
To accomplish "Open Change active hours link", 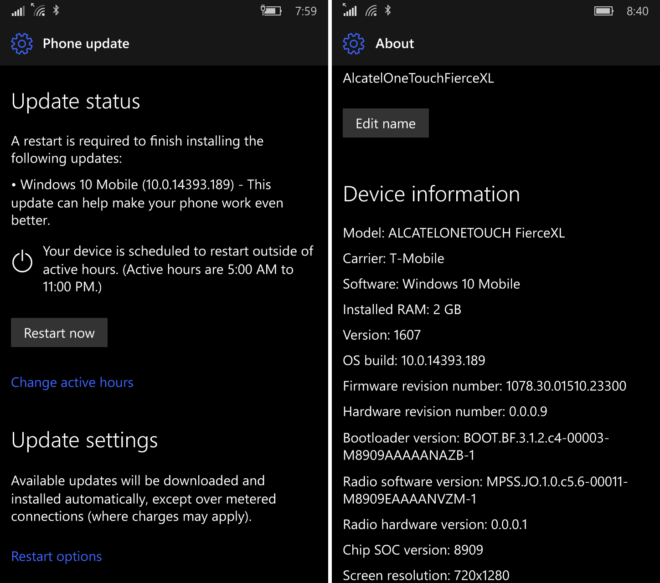I will (x=72, y=382).
